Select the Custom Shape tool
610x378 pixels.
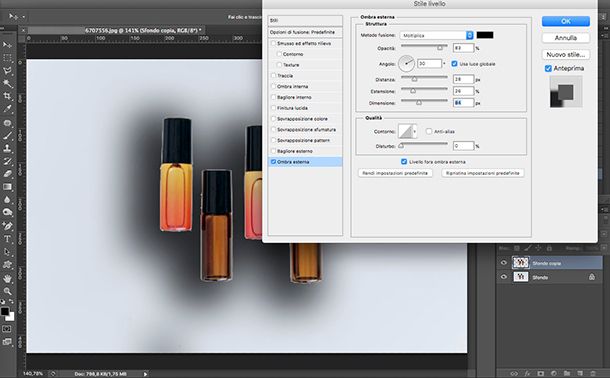point(7,265)
